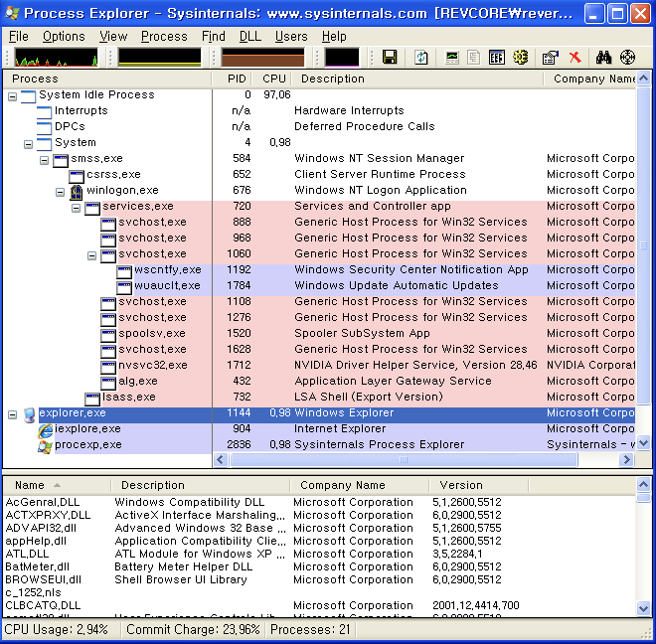Click the small I/O history mini graph

[342, 57]
